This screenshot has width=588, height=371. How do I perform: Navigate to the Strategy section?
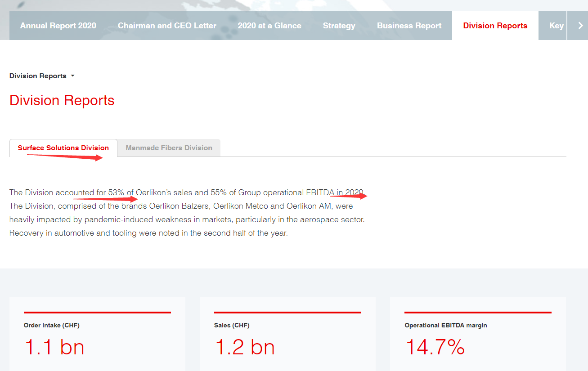tap(339, 26)
